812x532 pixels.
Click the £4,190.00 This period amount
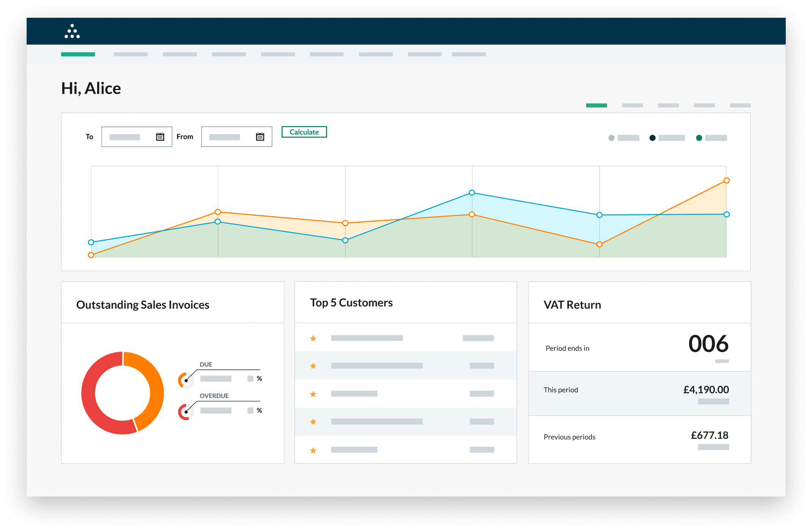(x=706, y=389)
